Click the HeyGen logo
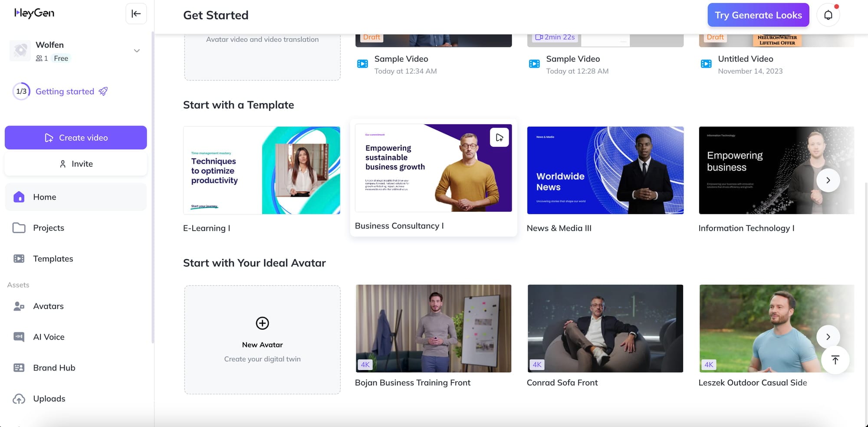This screenshot has height=427, width=868. 34,13
